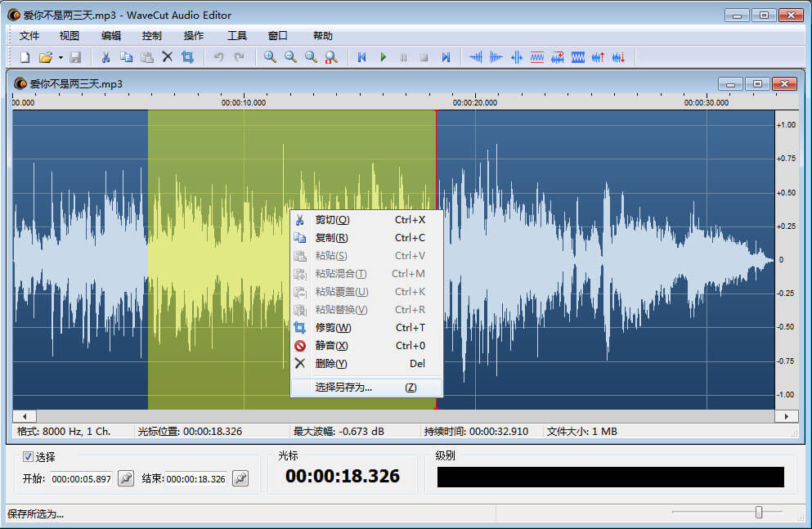Click the open file folder icon
The height and width of the screenshot is (529, 812).
click(x=46, y=57)
